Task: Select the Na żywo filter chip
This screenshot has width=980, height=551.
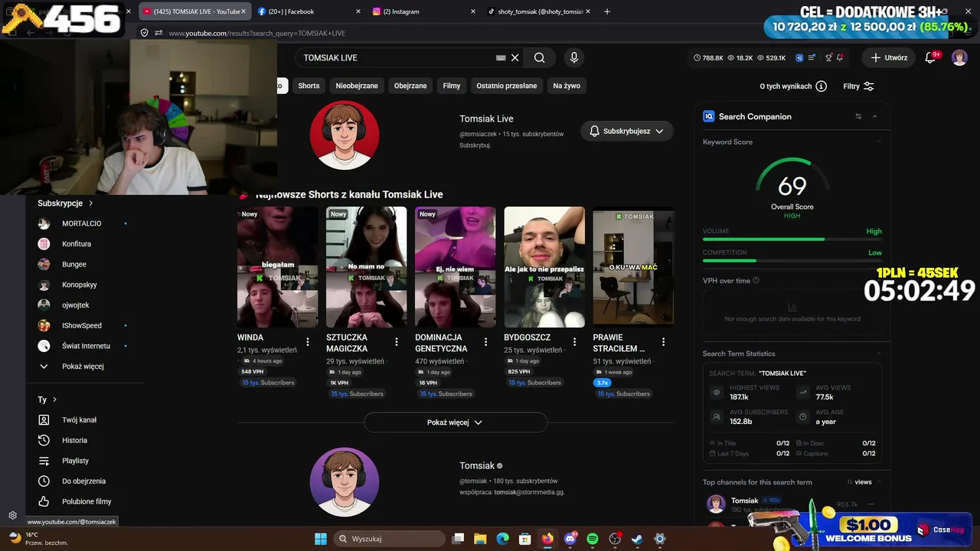Action: pos(567,86)
